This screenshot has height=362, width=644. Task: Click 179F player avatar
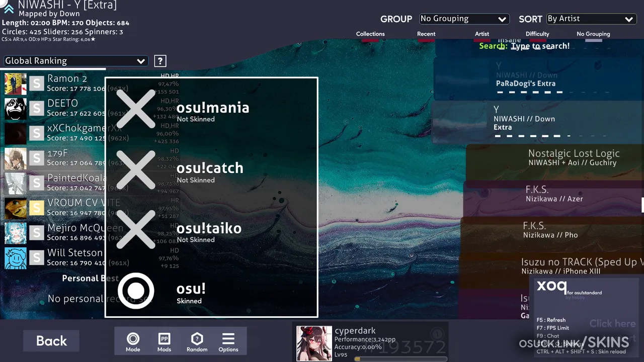(16, 158)
